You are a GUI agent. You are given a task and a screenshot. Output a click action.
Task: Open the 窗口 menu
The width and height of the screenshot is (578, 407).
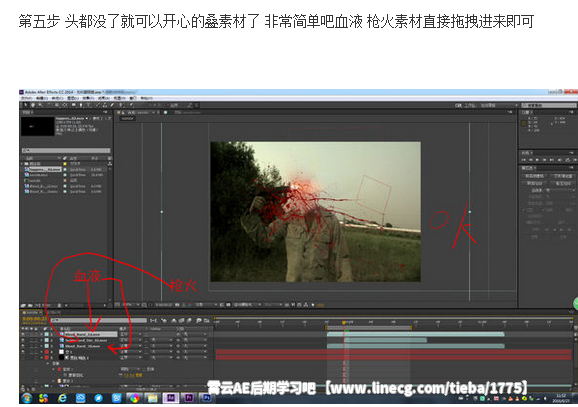(x=133, y=98)
